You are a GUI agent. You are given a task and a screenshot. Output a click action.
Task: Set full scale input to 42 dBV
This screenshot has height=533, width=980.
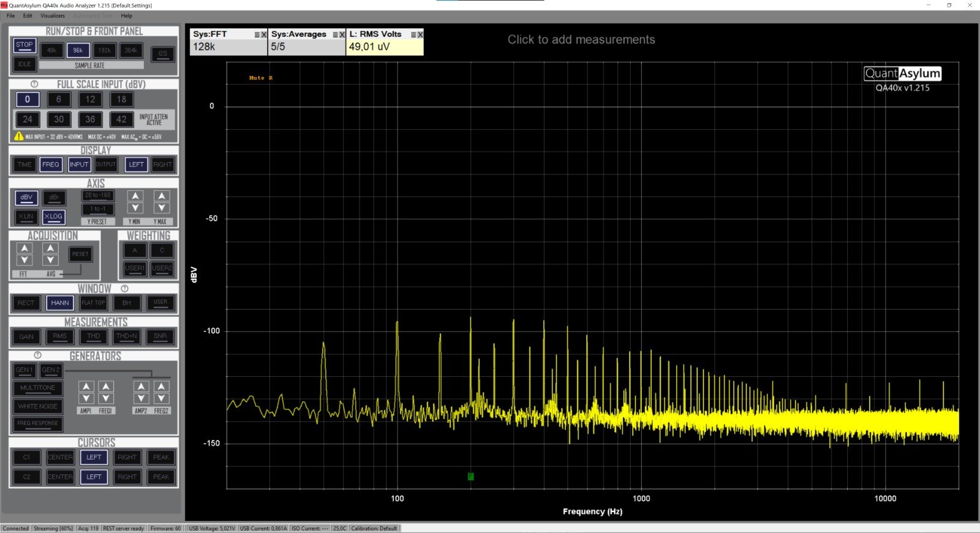[121, 119]
